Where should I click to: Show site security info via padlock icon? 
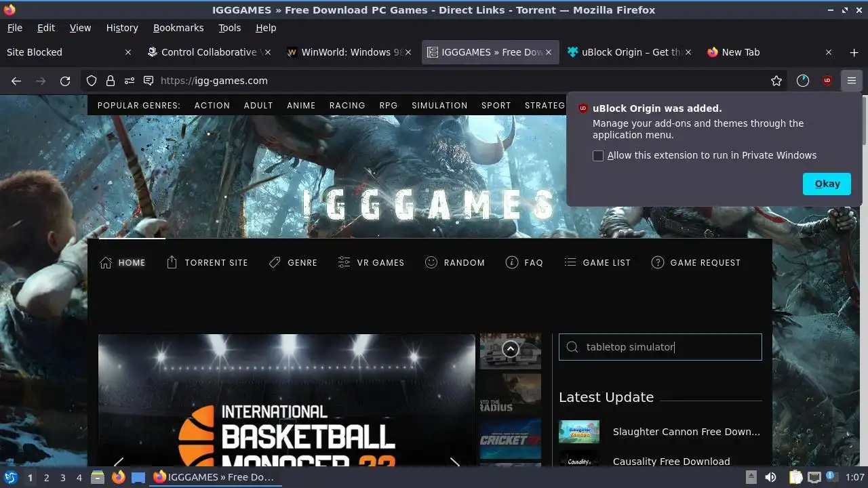111,81
